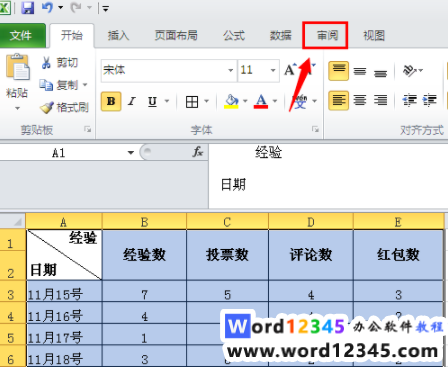
Task: Expand the font size dropdown arrow
Action: pyautogui.click(x=273, y=70)
